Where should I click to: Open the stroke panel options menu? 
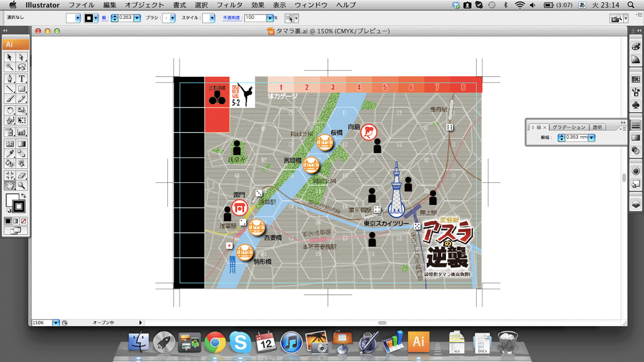(x=622, y=129)
